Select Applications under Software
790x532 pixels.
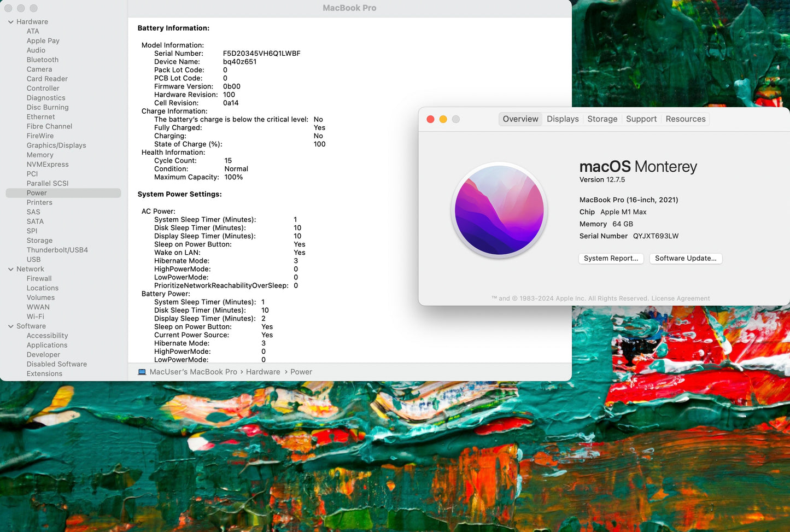47,345
